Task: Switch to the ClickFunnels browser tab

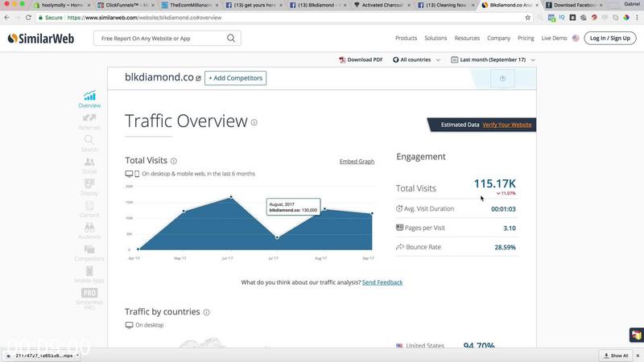Action: 126,5
